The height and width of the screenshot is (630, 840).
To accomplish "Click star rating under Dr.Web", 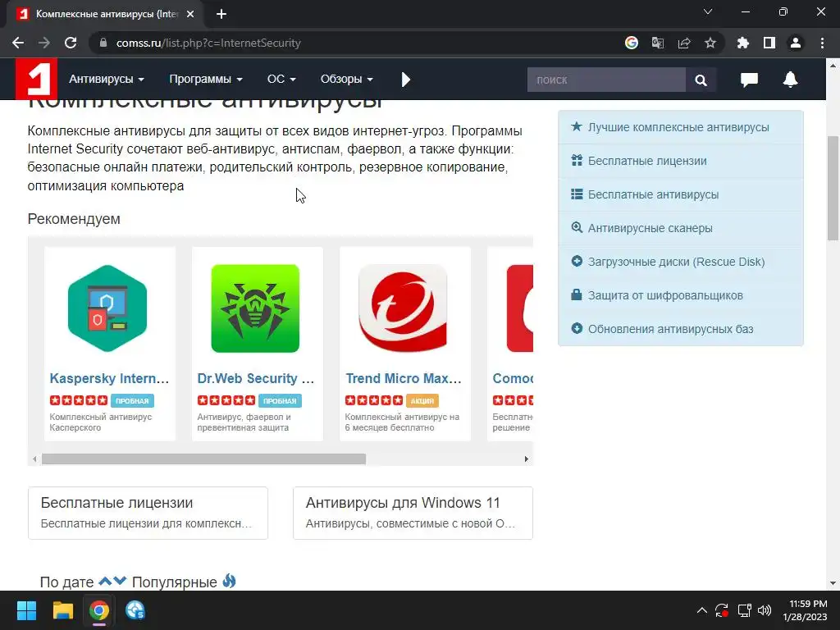I will coord(226,400).
